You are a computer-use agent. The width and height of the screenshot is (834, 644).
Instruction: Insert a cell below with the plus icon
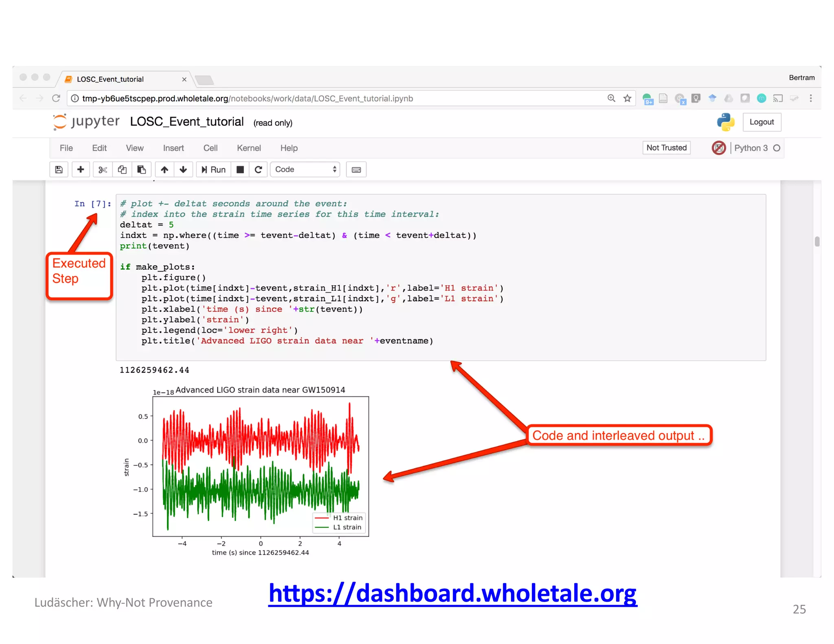point(81,170)
